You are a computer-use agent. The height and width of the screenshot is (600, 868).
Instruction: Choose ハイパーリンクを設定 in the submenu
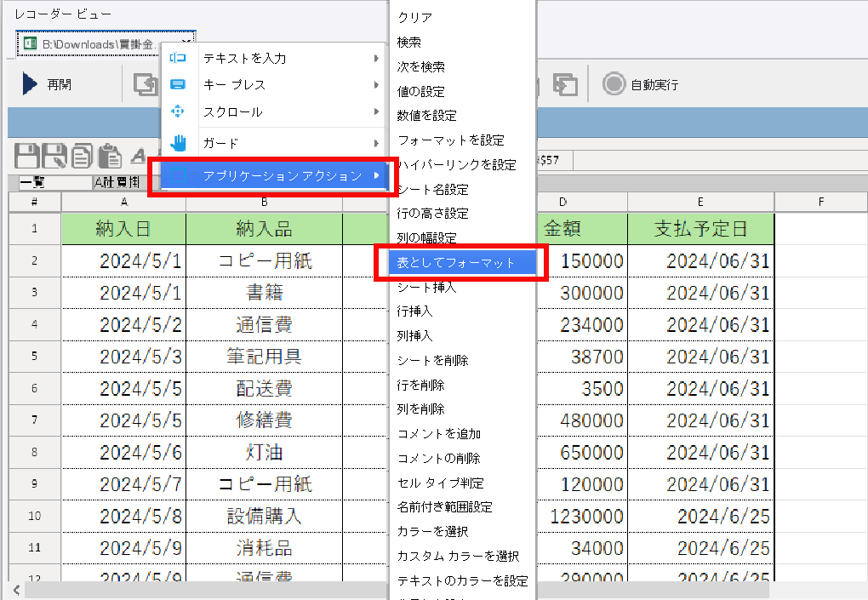click(462, 164)
